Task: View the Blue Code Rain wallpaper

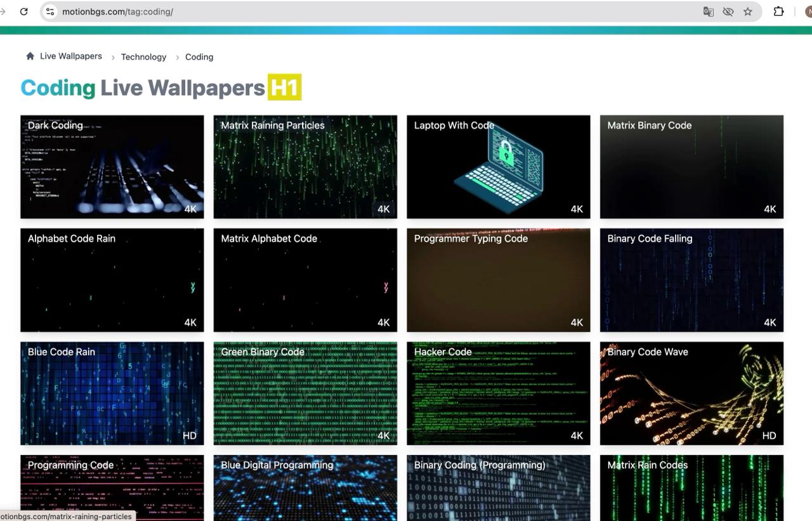Action: tap(112, 393)
